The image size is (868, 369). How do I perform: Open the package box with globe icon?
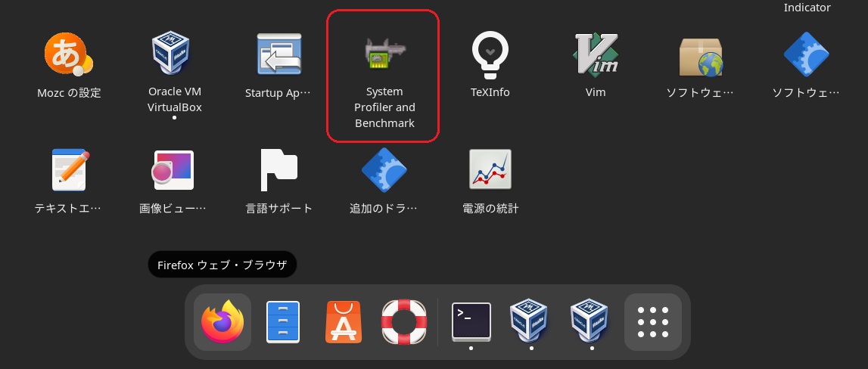[701, 57]
